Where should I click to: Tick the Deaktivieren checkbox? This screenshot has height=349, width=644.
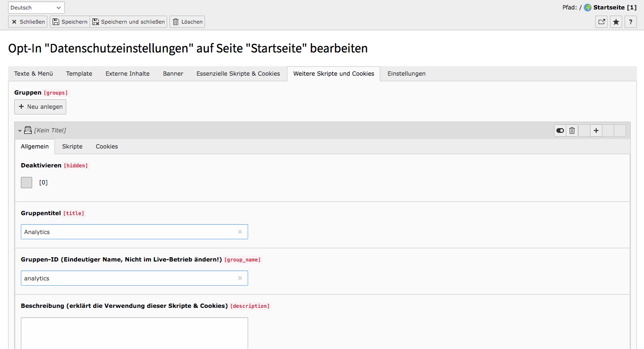tap(27, 183)
